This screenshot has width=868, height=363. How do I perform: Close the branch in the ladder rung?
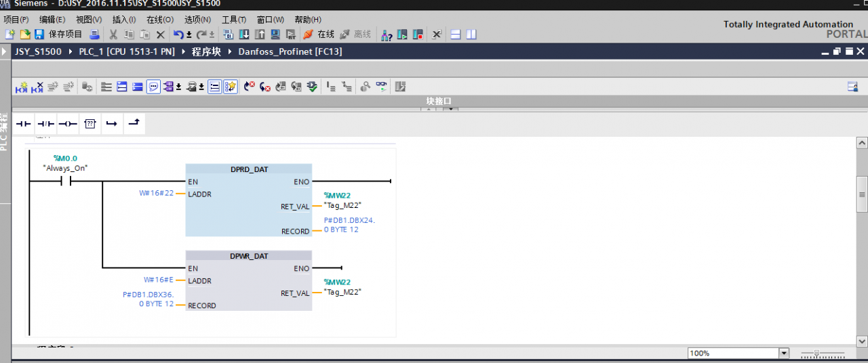pos(134,124)
